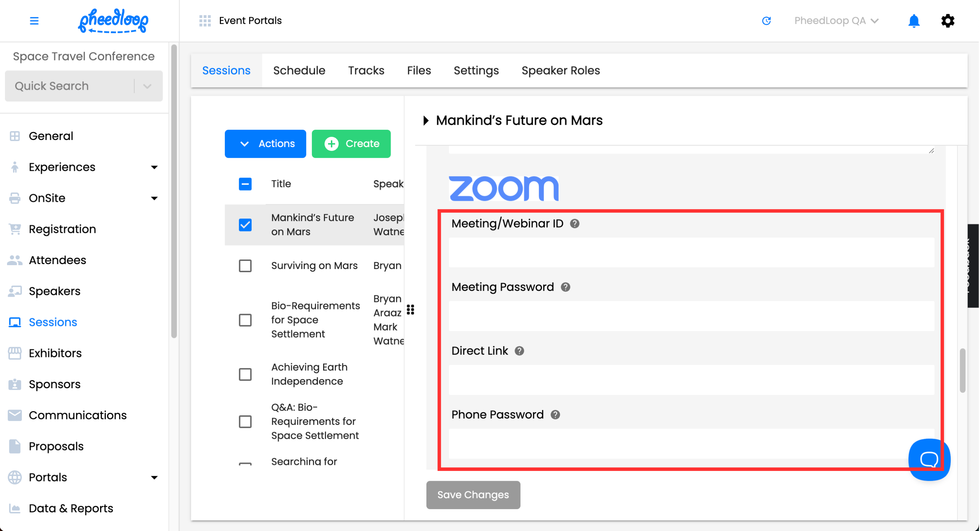Screen dimensions: 980x531
Task: Select Achieving Earth Independence row title
Action: [309, 374]
